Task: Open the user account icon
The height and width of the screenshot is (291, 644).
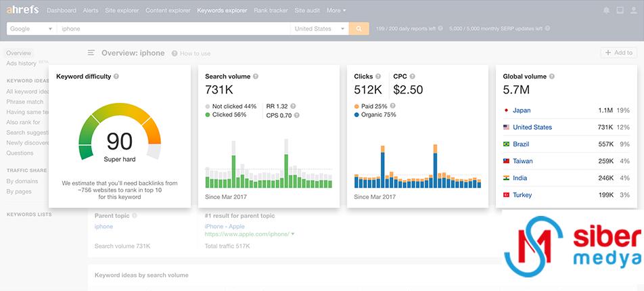Action: click(633, 10)
